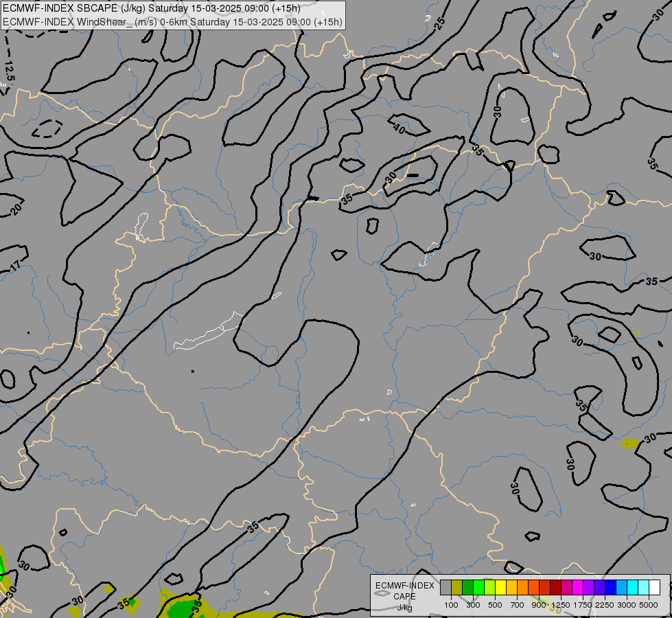Select the dark red swatch left of the 1250 tick
The image size is (672, 618).
click(556, 587)
